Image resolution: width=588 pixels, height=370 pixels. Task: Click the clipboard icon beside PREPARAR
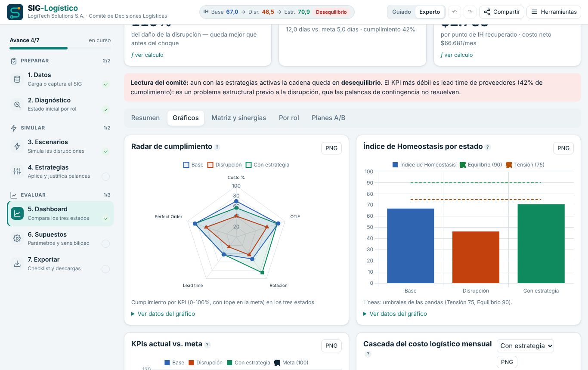14,61
